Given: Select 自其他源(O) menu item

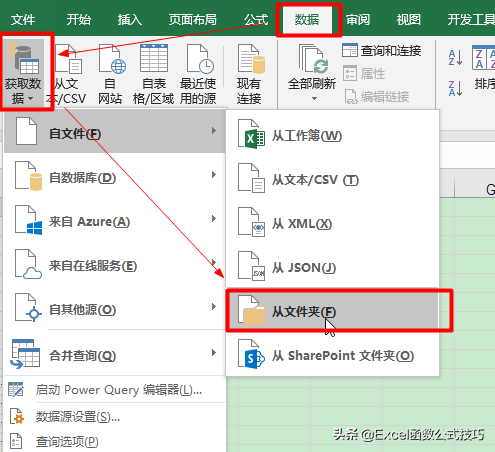Looking at the screenshot, I should point(115,307).
